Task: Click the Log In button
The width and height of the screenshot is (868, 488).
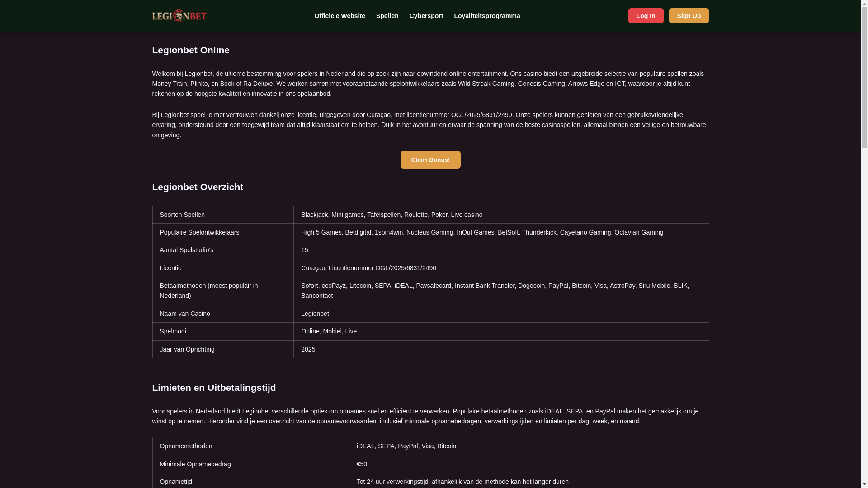Action: point(646,16)
